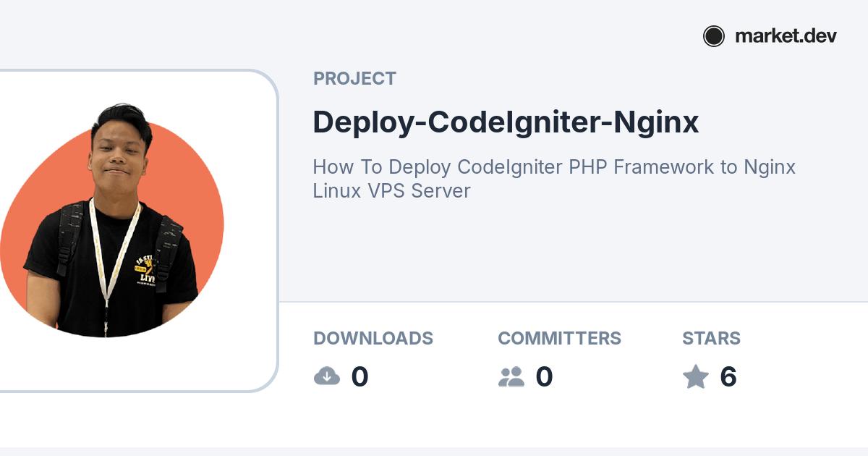This screenshot has height=456, width=868.
Task: Click the stars count 6
Action: [728, 377]
